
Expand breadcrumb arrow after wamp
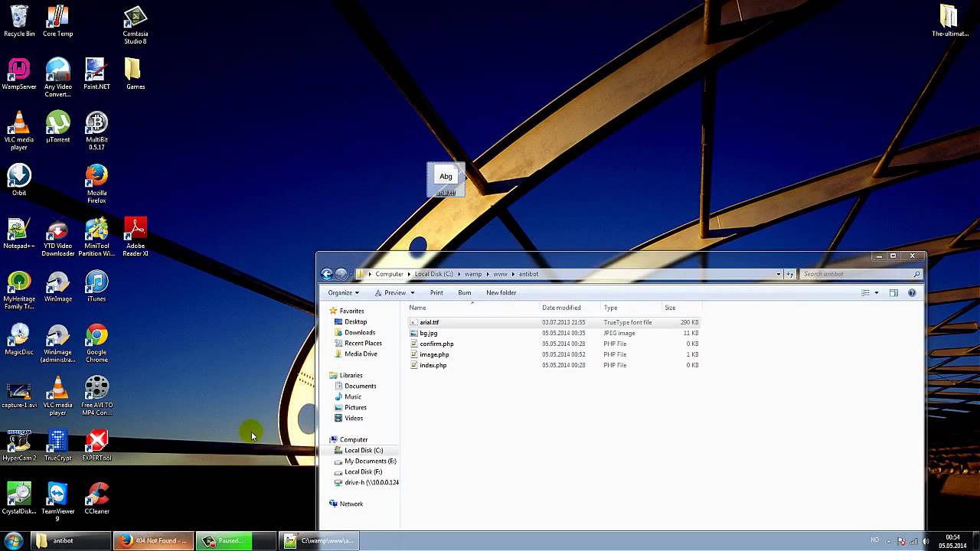488,274
